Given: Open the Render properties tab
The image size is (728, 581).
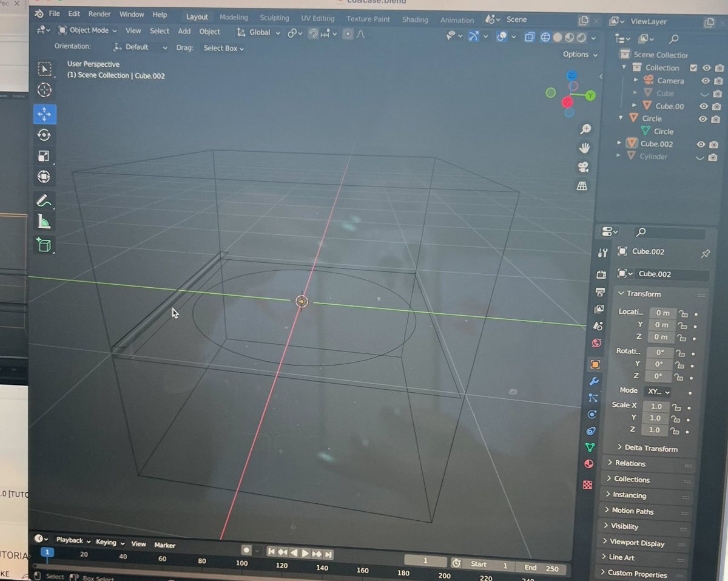Looking at the screenshot, I should 601,275.
